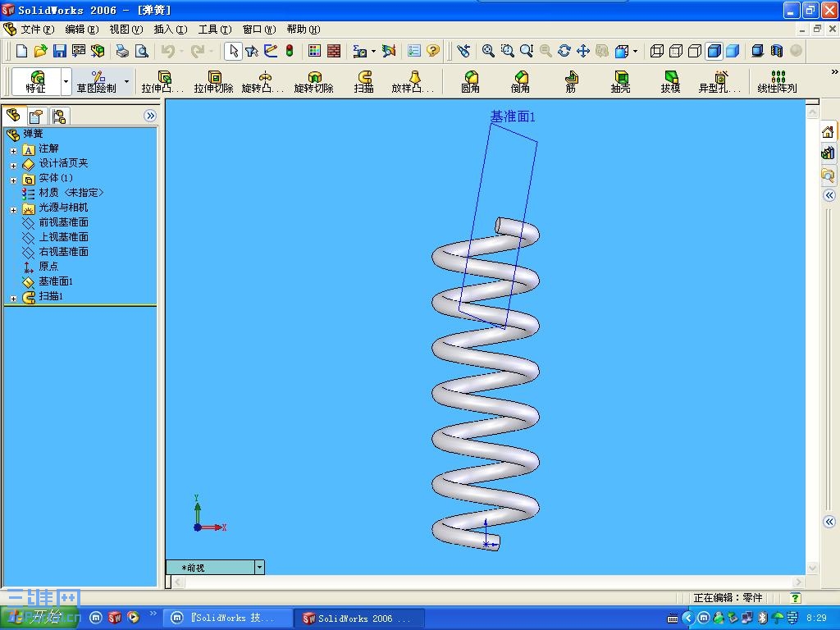Viewport: 840px width, 630px height.
Task: Click the Shell (抽壳) tool
Action: click(x=620, y=82)
